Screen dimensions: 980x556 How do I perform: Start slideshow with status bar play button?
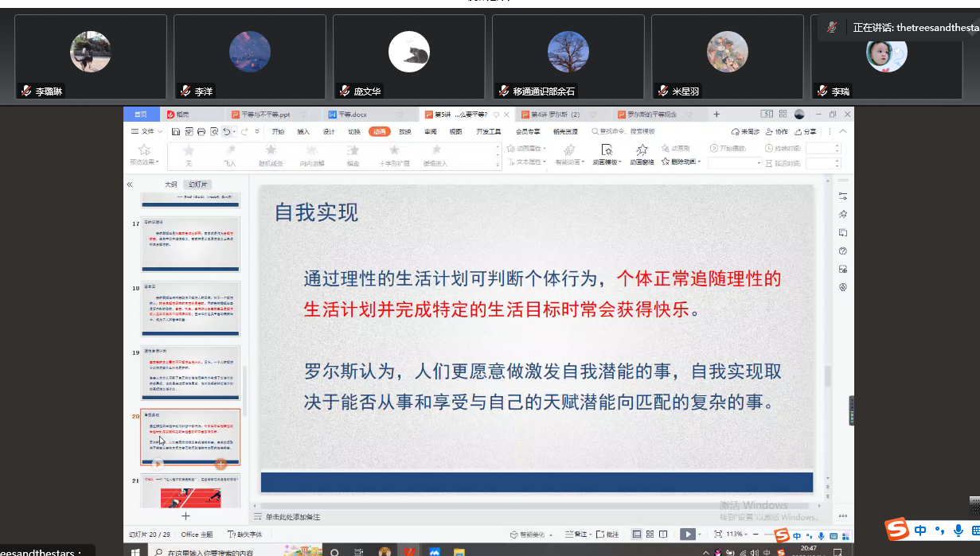pos(686,535)
